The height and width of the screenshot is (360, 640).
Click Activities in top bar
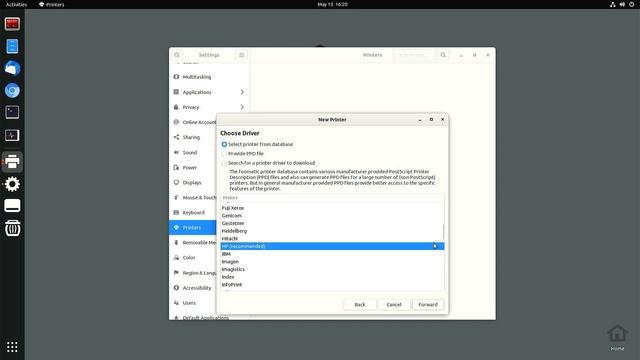16,4
